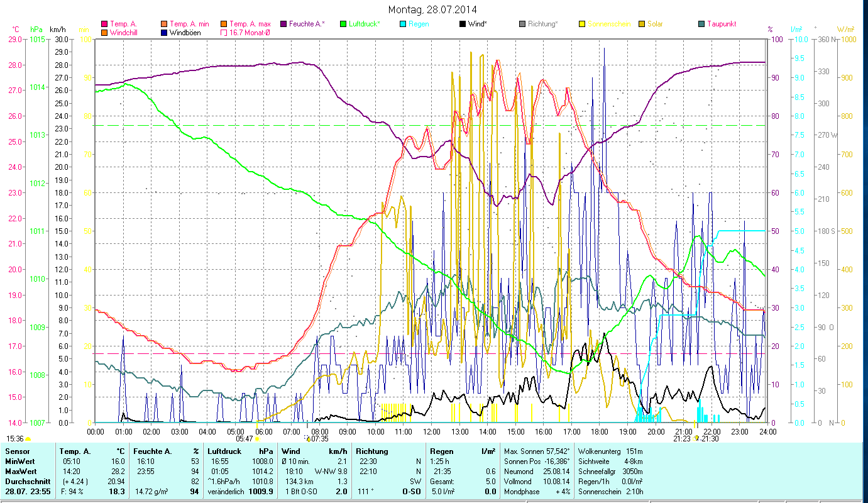This screenshot has width=868, height=503.
Task: Select the 1 Bft O-SO wind text
Action: pos(300,492)
